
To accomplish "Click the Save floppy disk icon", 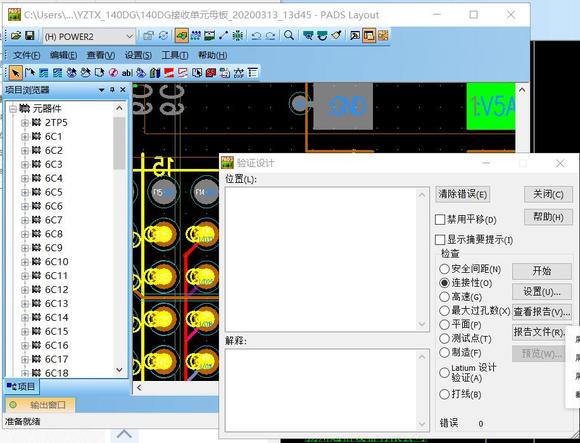I will [30, 36].
